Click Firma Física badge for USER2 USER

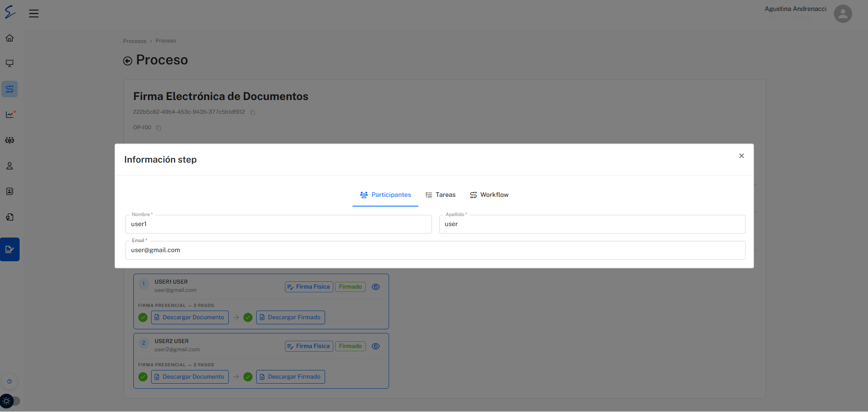click(x=309, y=346)
